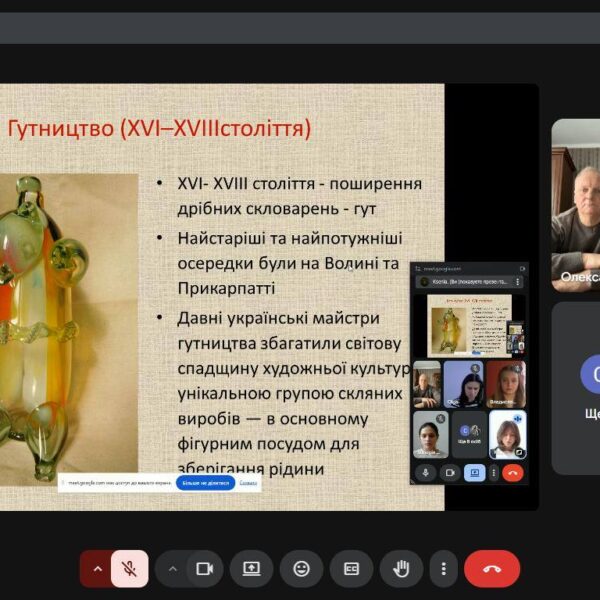Expand video settings arrow next to camera
This screenshot has height=600, width=600.
coord(172,568)
